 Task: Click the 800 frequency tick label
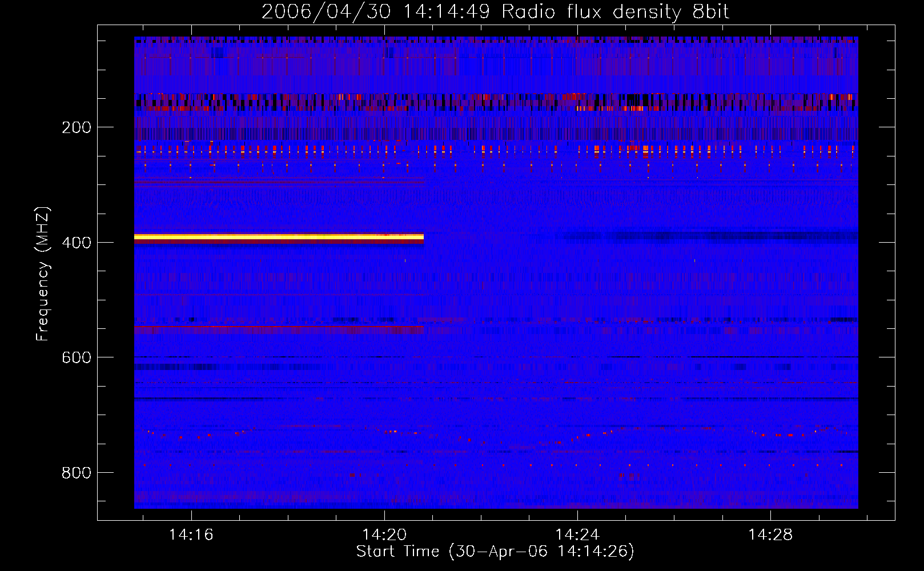77,473
